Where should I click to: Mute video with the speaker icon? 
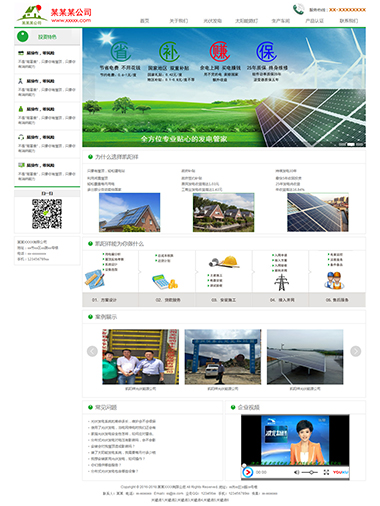[x=296, y=472]
